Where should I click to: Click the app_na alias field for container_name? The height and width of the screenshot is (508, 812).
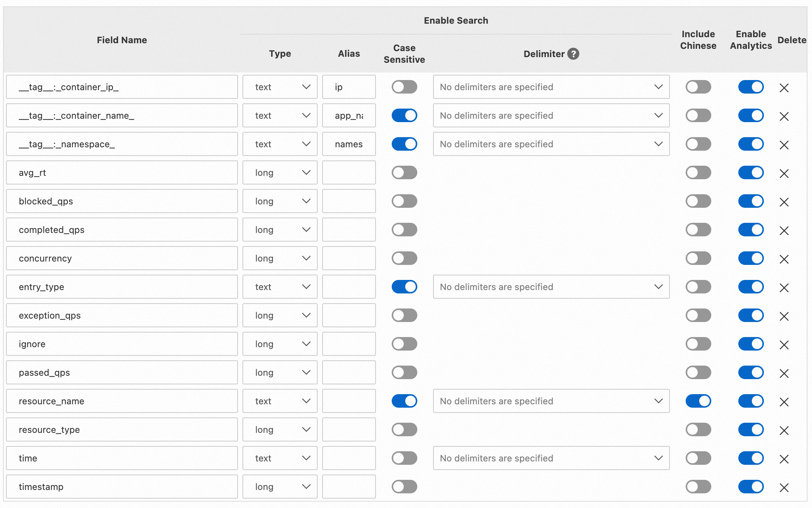pyautogui.click(x=348, y=115)
